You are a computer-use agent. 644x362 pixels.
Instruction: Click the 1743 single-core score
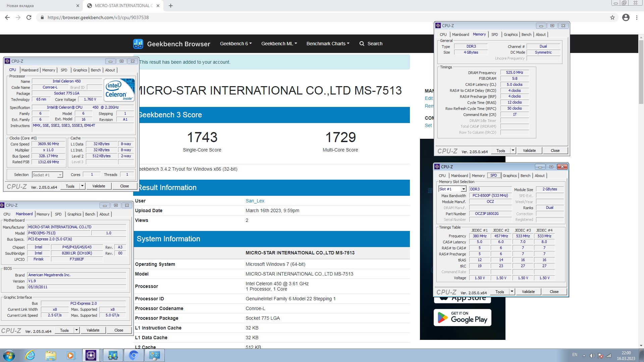[x=202, y=137]
